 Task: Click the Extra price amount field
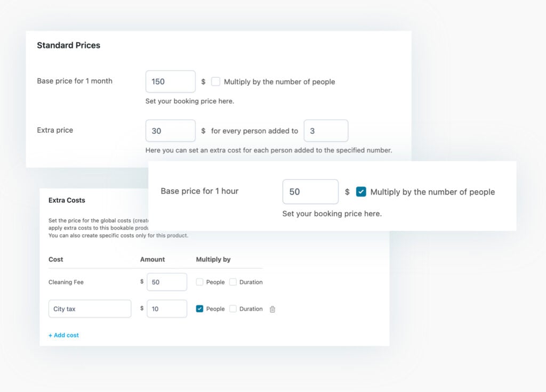tap(170, 130)
